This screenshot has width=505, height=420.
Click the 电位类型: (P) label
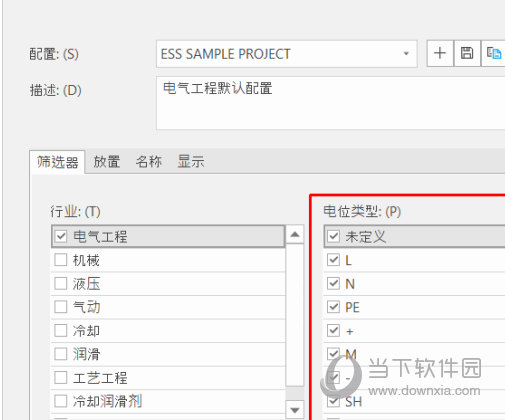[x=362, y=211]
